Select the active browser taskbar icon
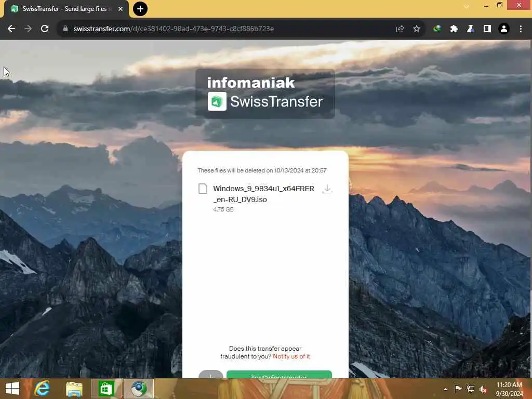532x399 pixels. pyautogui.click(x=138, y=389)
